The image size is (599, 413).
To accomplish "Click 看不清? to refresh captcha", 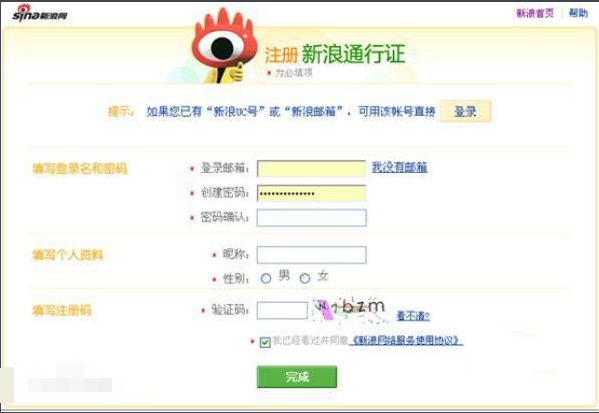I will click(413, 316).
